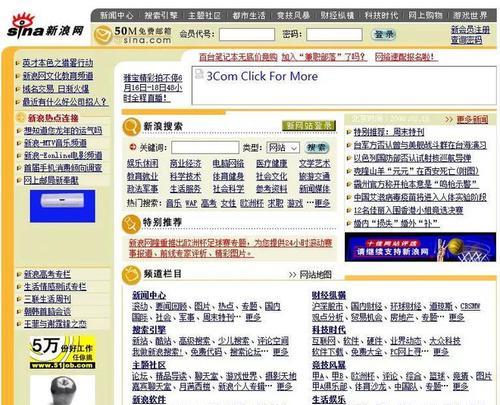
Task: Go to 都市生活 in the top navigation
Action: tap(249, 15)
